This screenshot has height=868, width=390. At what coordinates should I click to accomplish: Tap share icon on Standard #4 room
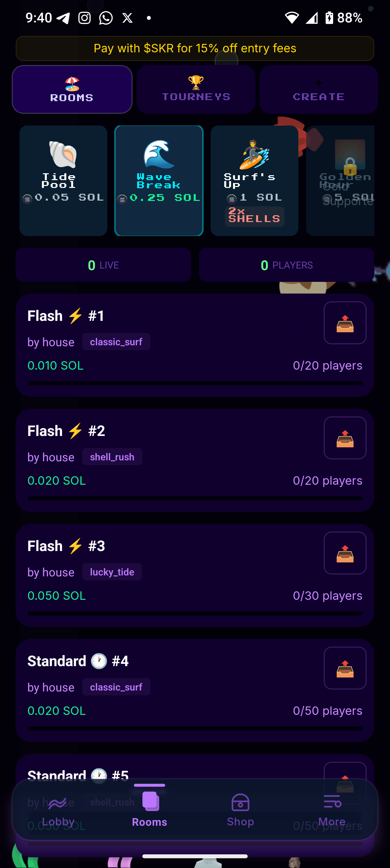[344, 668]
